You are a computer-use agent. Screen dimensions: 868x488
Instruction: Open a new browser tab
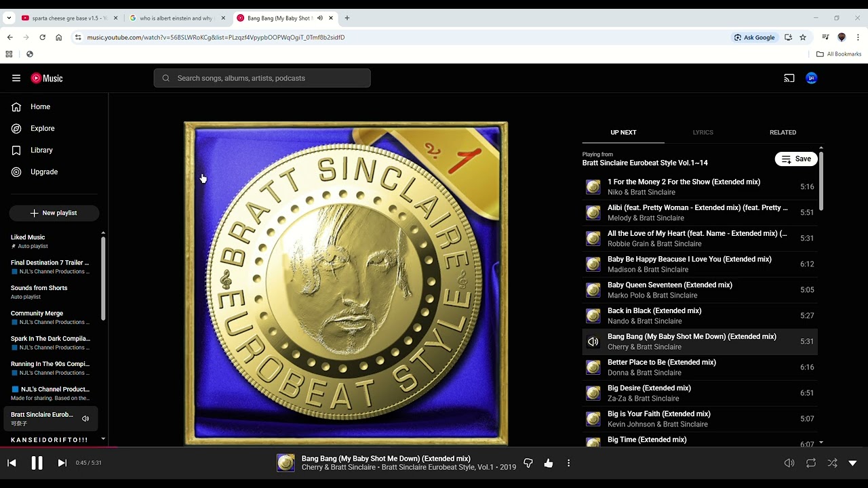click(347, 18)
